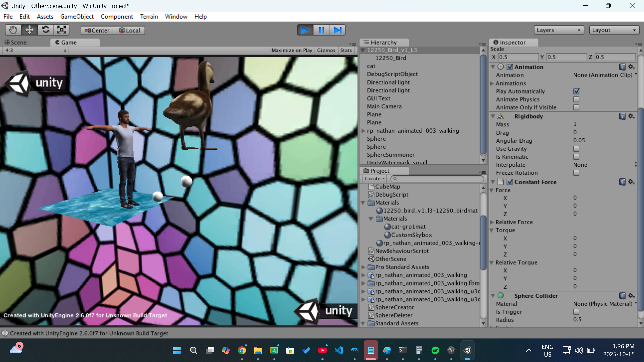
Task: Expand the Pro Standard Assets folder
Action: [x=363, y=267]
